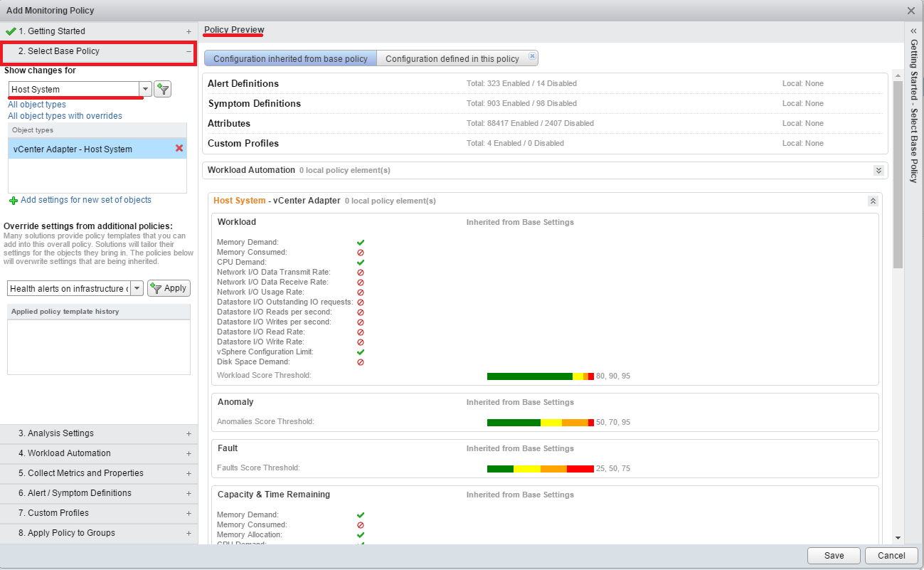The width and height of the screenshot is (924, 570).
Task: Close the Add Monitoring Policy dialog
Action: (x=911, y=11)
